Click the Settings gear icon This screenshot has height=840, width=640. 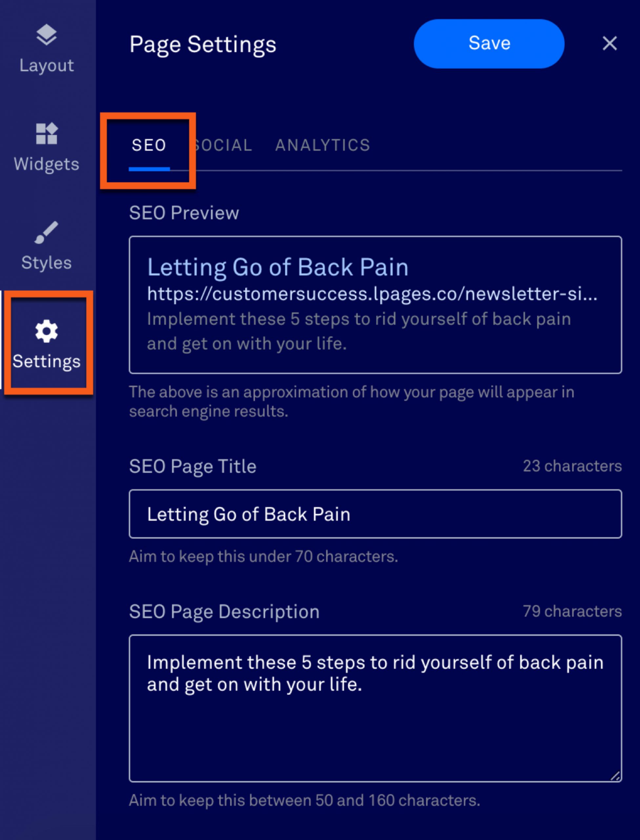tap(47, 331)
